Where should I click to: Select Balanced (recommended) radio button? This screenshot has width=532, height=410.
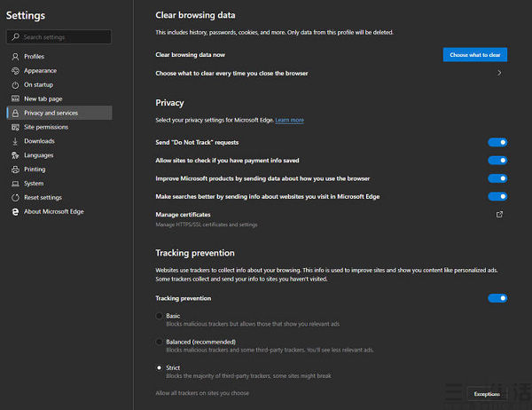click(160, 341)
